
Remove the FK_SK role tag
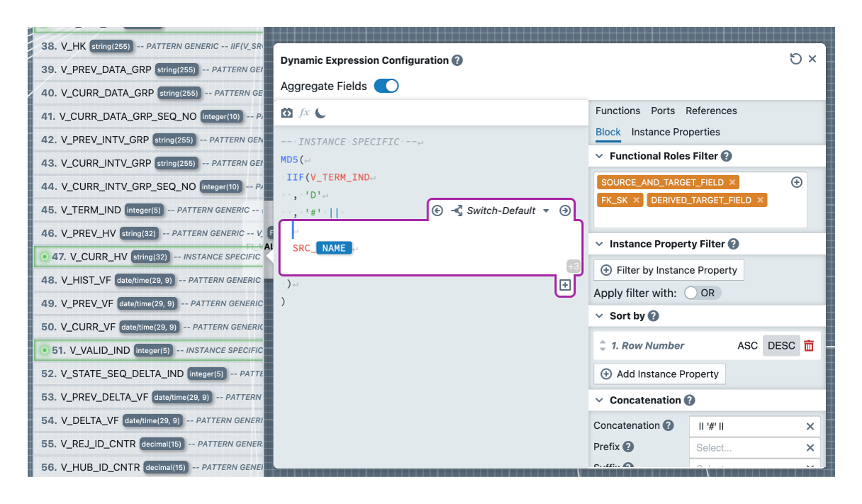(637, 201)
